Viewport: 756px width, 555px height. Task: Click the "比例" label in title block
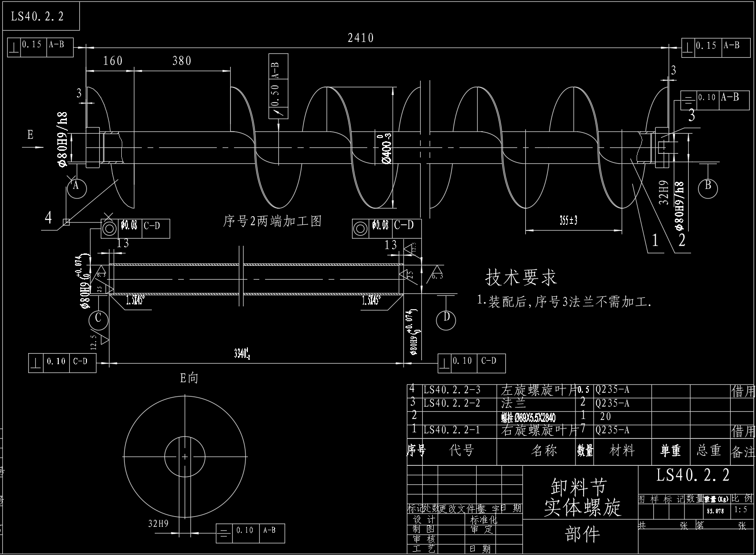click(x=742, y=498)
